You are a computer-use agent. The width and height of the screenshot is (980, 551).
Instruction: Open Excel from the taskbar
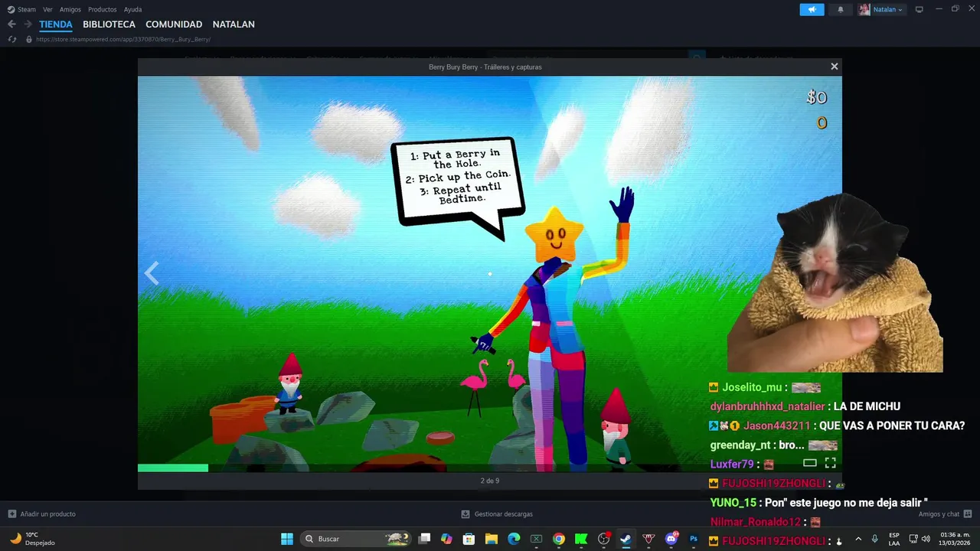click(536, 539)
